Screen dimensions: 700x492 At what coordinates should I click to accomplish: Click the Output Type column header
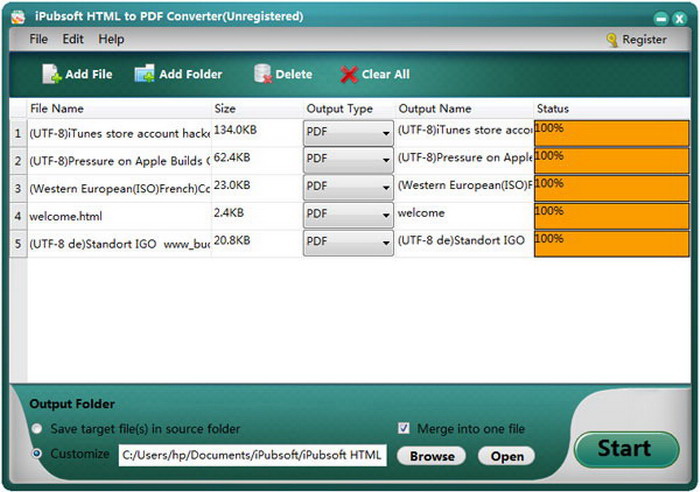click(349, 108)
